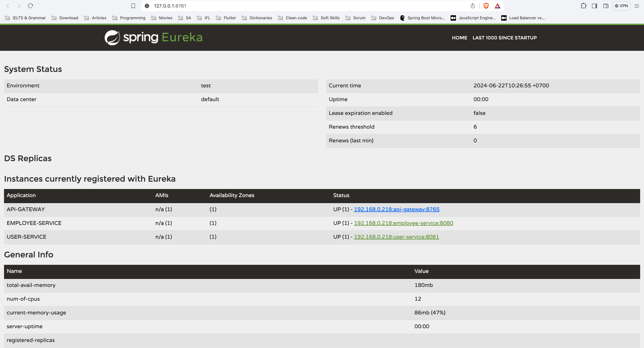The height and width of the screenshot is (348, 644).
Task: Open the api-gateway:8765 instance link
Action: point(397,209)
